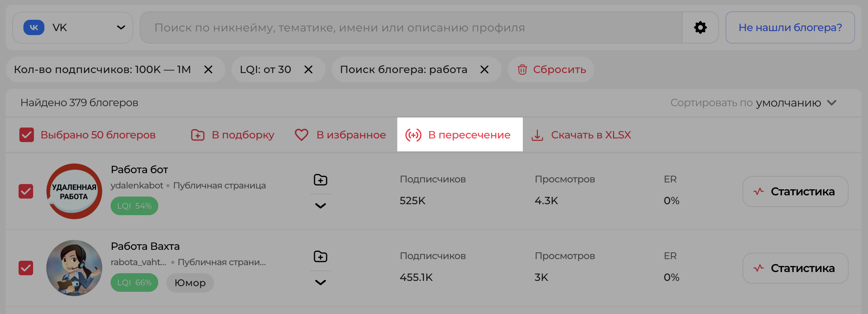Remove the subscribers count filter chip
868x314 pixels.
point(208,69)
